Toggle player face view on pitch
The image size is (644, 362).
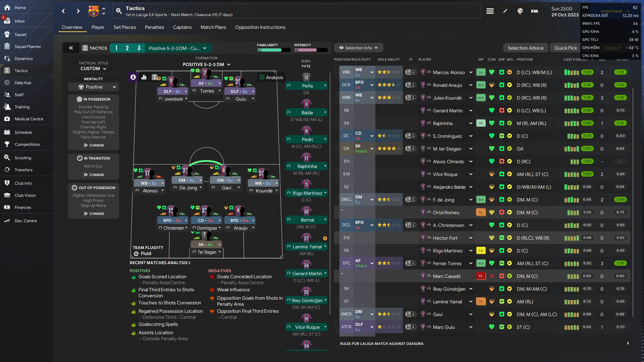click(x=133, y=77)
